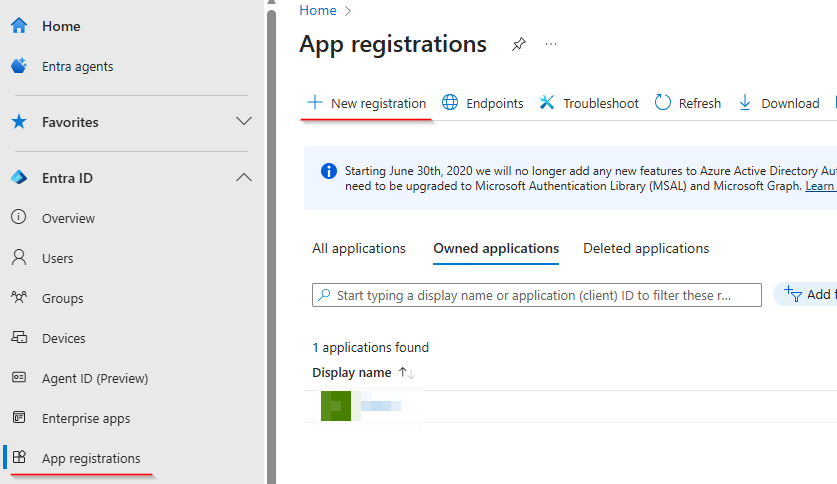Click the Entra ID diamond icon

(19, 178)
